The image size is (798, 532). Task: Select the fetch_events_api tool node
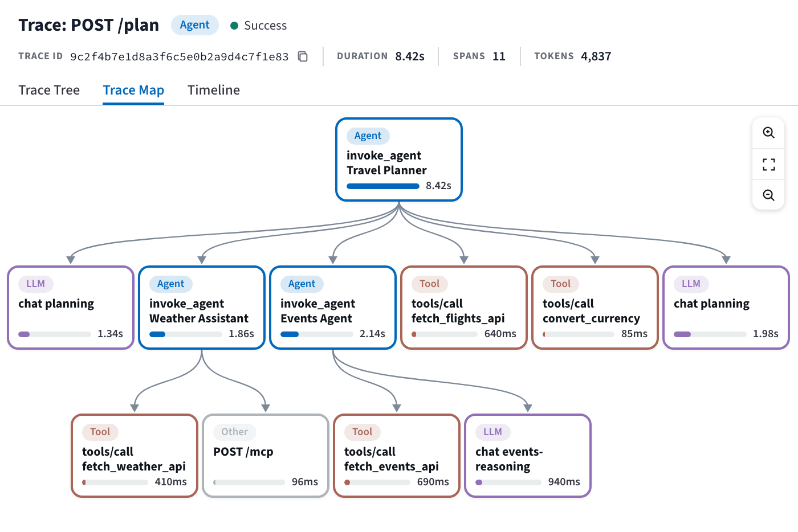pos(397,456)
